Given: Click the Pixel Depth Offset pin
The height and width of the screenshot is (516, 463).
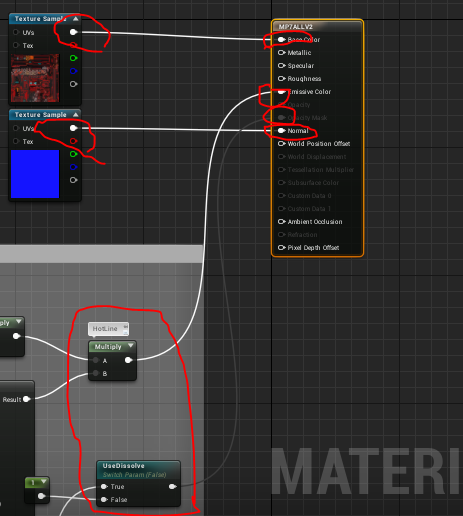Looking at the screenshot, I should [282, 248].
